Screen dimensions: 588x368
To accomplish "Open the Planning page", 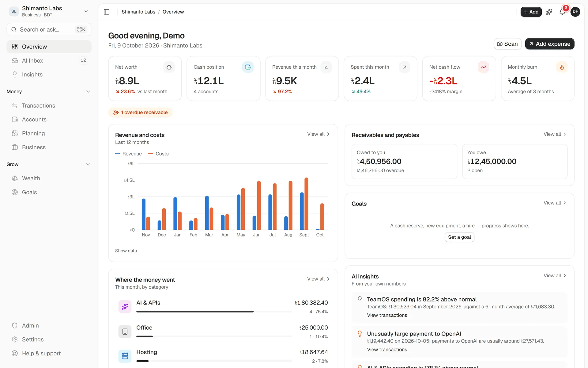I will pyautogui.click(x=49, y=133).
